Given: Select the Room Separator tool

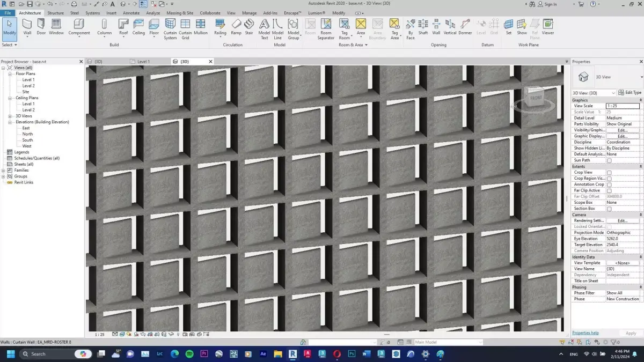Looking at the screenshot, I should tap(326, 29).
